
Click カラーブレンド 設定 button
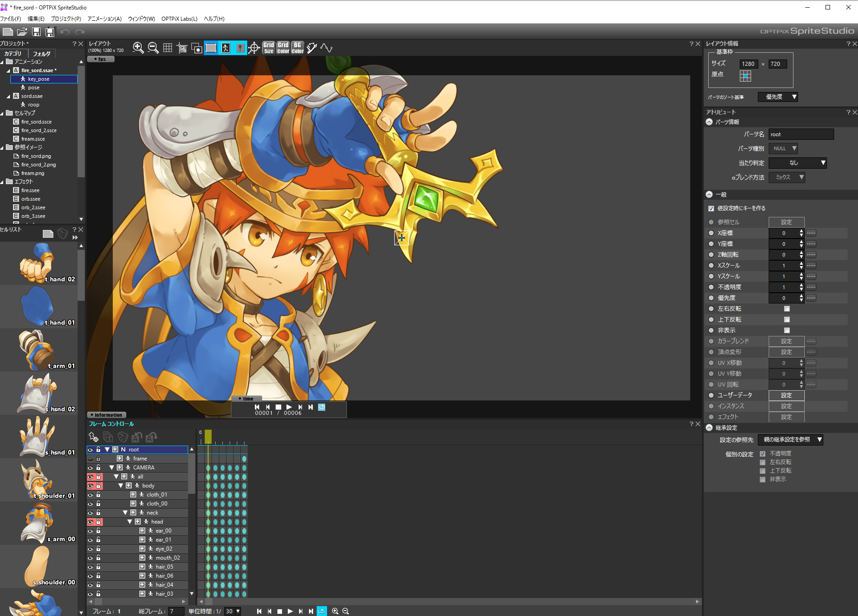[786, 341]
